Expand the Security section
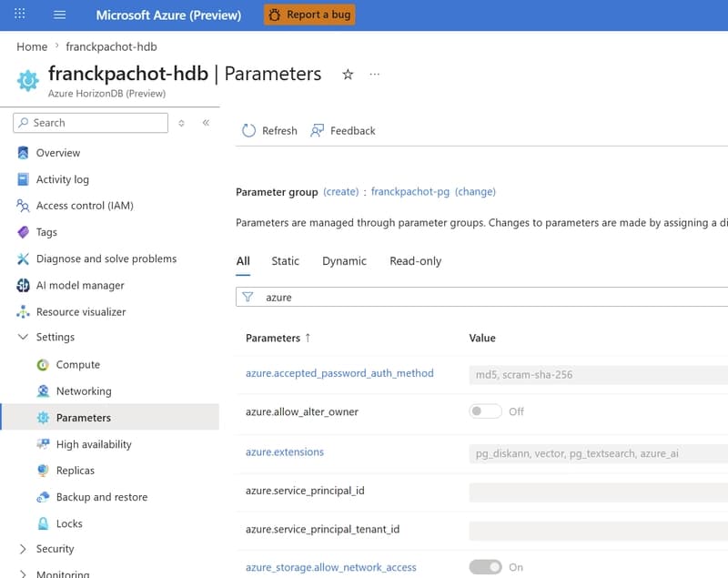728x578 pixels. coord(55,549)
